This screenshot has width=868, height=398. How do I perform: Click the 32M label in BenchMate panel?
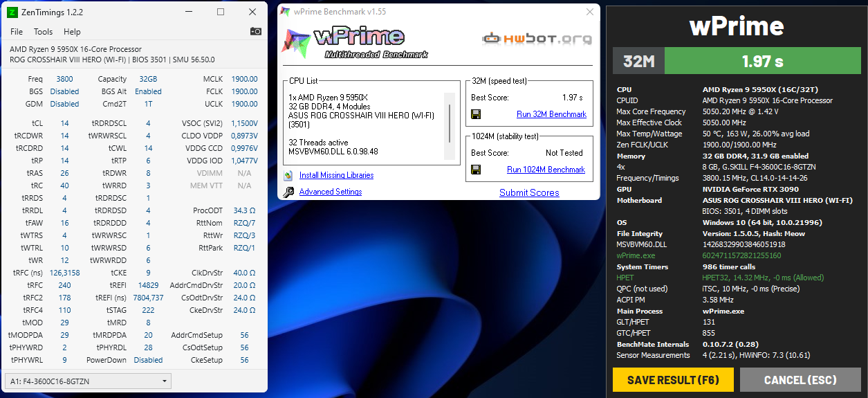point(638,61)
